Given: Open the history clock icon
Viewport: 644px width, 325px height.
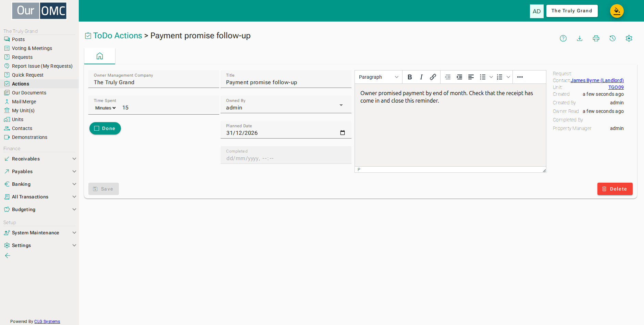Looking at the screenshot, I should [x=612, y=38].
